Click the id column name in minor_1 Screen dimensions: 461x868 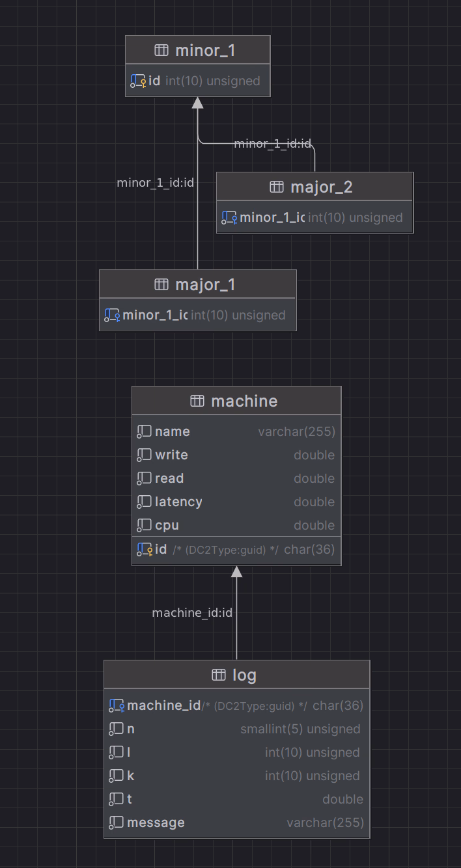coord(154,81)
